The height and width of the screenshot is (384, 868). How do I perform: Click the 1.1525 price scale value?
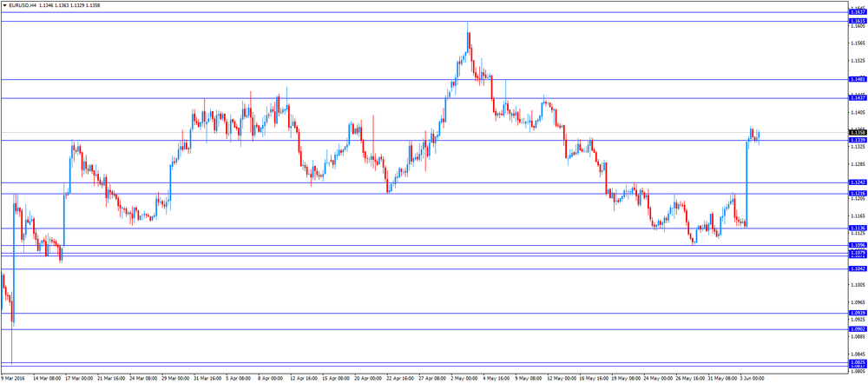click(858, 61)
